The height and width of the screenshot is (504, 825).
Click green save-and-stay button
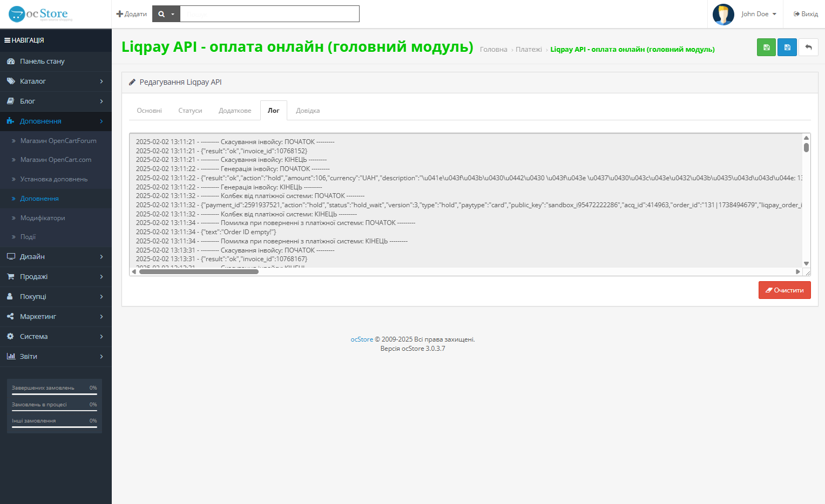pyautogui.click(x=766, y=47)
